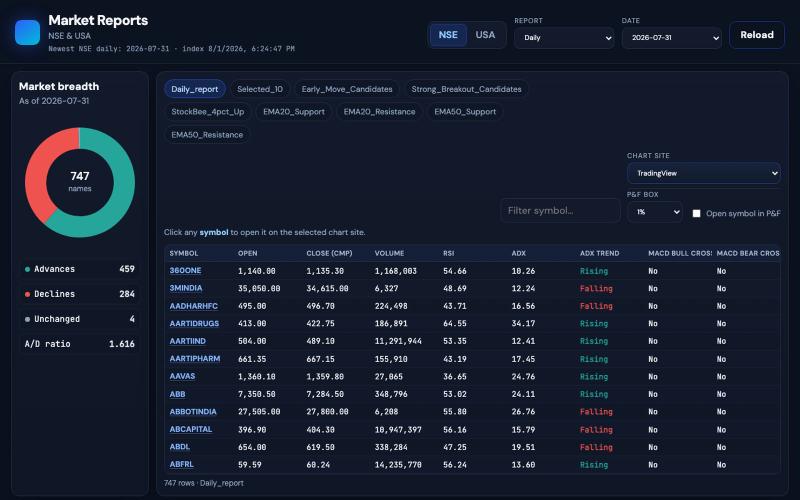
Task: Select the StockBee_4pct_Up tab
Action: 208,112
